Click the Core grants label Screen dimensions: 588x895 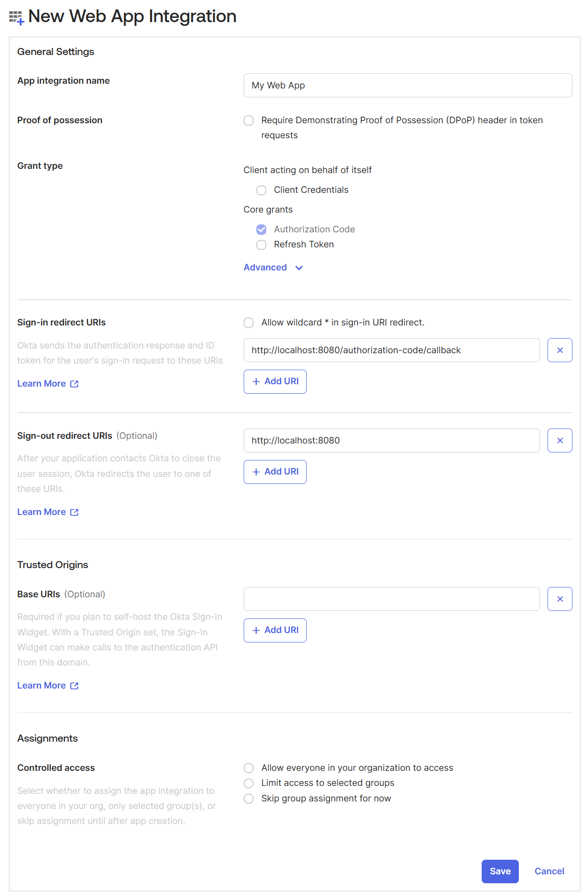[x=268, y=210]
